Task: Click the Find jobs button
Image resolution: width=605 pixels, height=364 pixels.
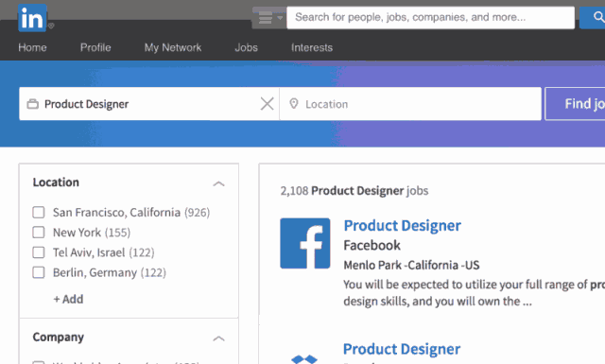Action: tap(575, 104)
